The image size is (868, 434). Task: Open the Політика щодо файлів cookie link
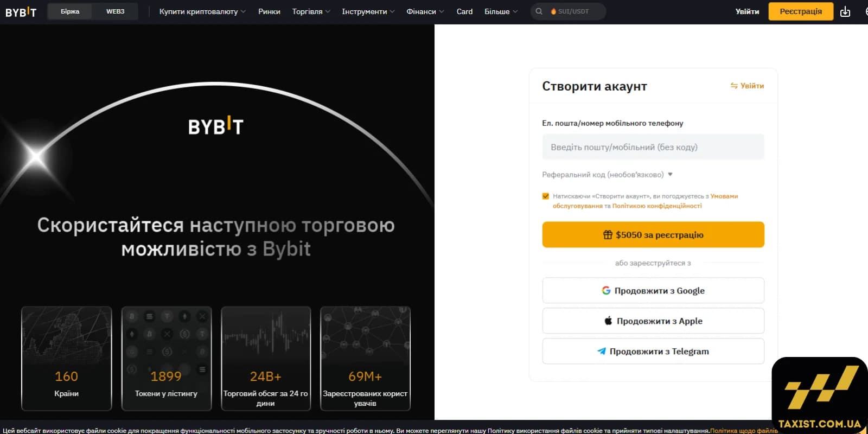744,431
